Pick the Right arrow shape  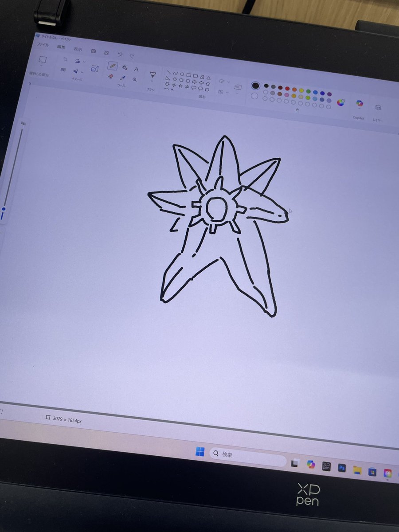tap(195, 82)
